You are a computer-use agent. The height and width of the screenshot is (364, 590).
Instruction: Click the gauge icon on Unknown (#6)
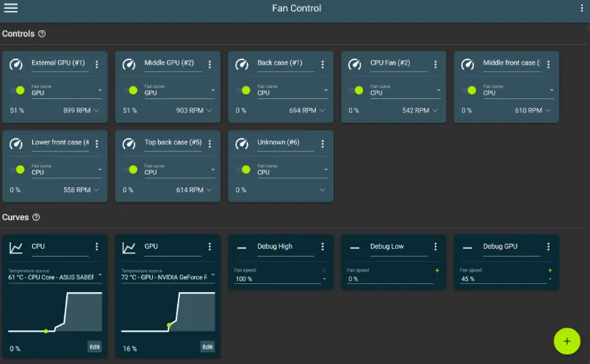(242, 144)
